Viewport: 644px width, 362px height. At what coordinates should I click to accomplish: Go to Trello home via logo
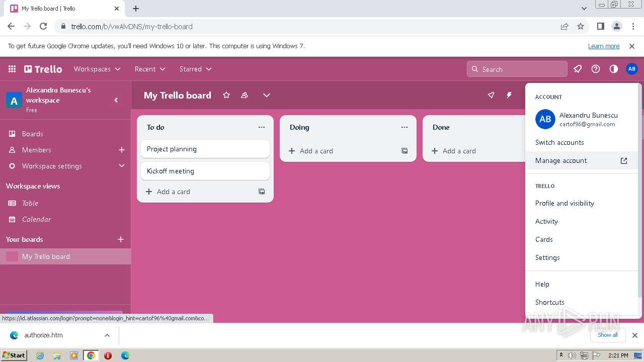pos(43,69)
